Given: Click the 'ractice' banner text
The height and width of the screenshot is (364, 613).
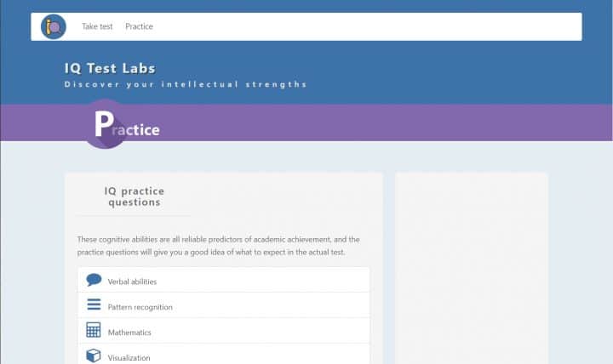Looking at the screenshot, I should click(136, 130).
